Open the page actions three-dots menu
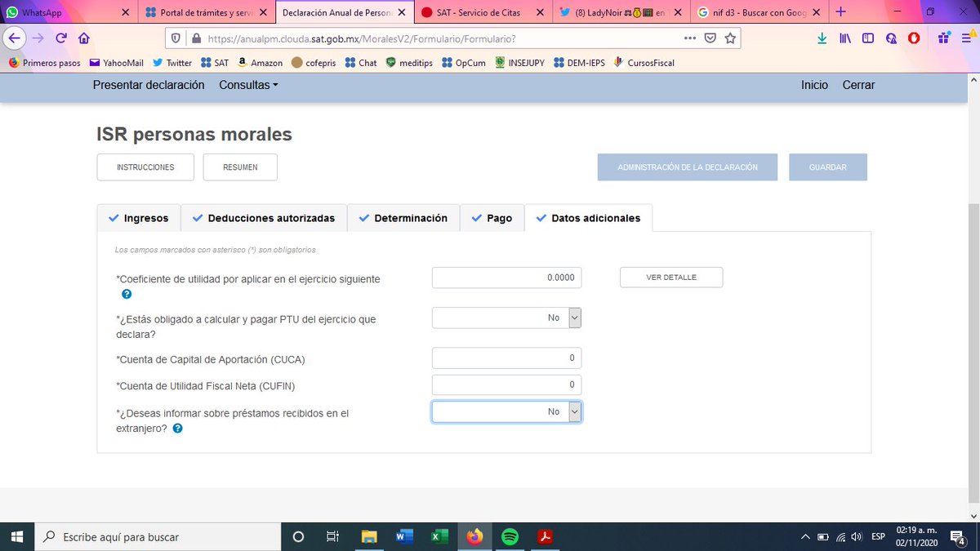 pos(690,38)
